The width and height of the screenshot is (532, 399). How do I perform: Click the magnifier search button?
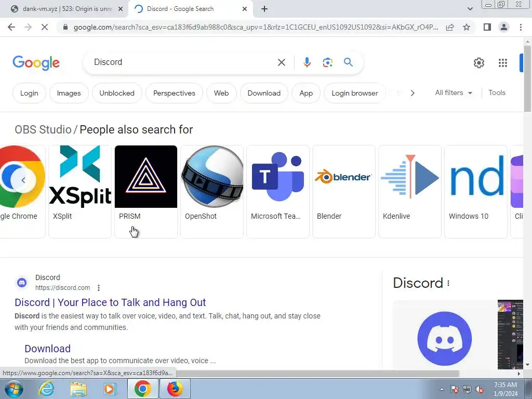click(x=348, y=62)
